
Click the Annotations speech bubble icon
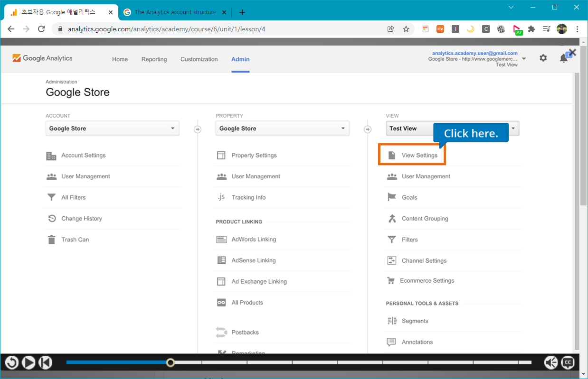pos(392,342)
